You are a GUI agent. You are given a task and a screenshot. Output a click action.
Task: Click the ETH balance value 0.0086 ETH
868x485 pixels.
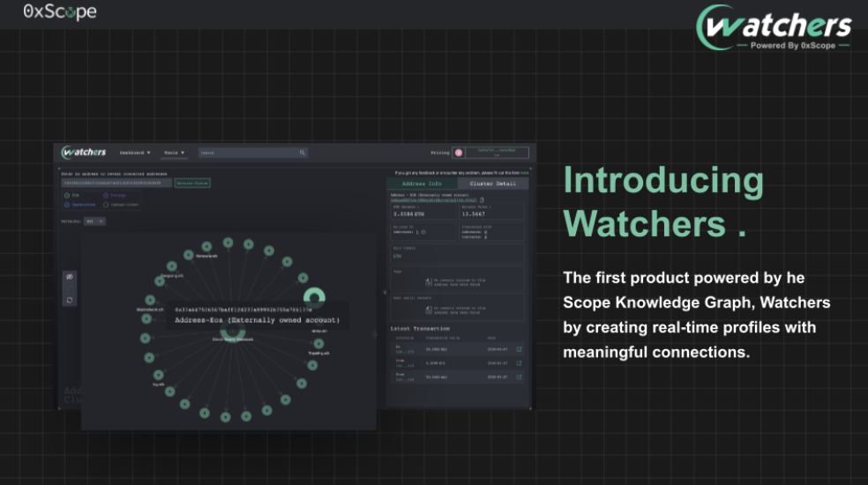tap(408, 213)
